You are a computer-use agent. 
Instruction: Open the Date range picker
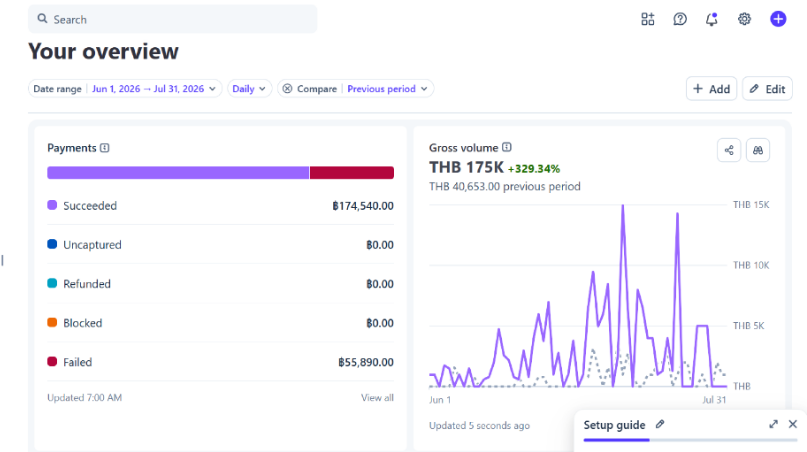[125, 89]
